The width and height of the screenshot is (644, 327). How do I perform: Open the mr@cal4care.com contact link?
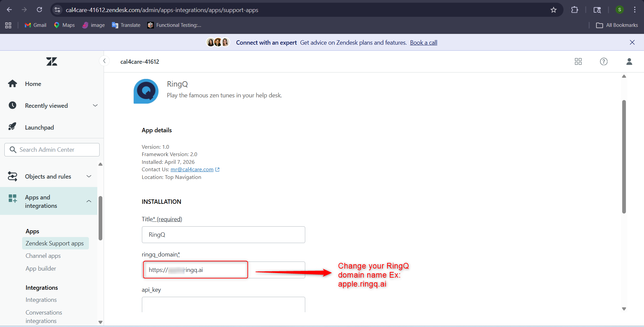(x=192, y=170)
